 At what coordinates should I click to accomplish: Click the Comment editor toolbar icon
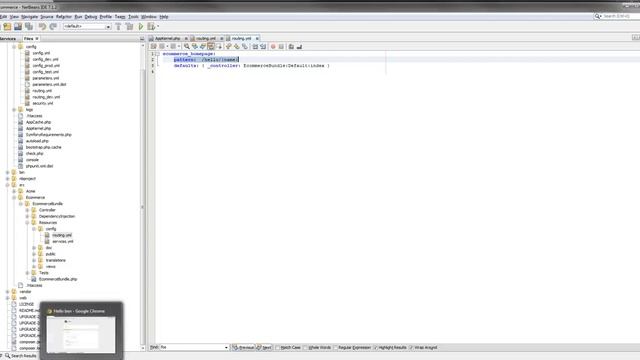pyautogui.click(x=291, y=47)
